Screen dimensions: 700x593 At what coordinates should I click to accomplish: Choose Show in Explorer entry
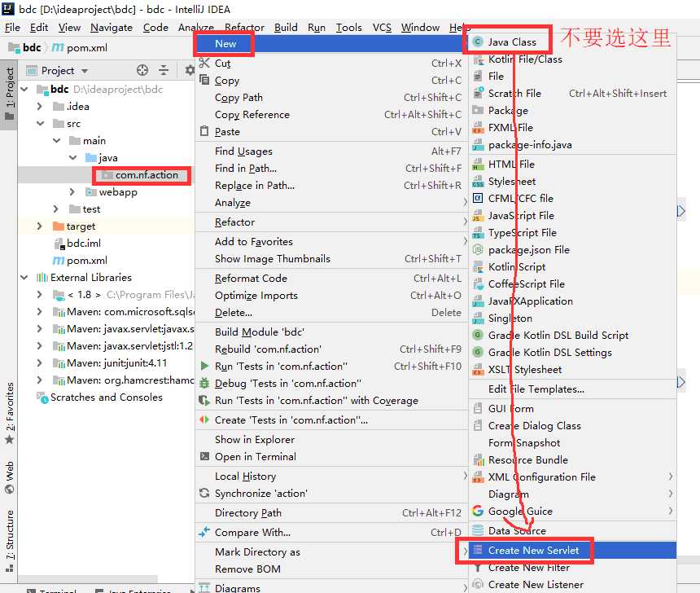pos(330,439)
